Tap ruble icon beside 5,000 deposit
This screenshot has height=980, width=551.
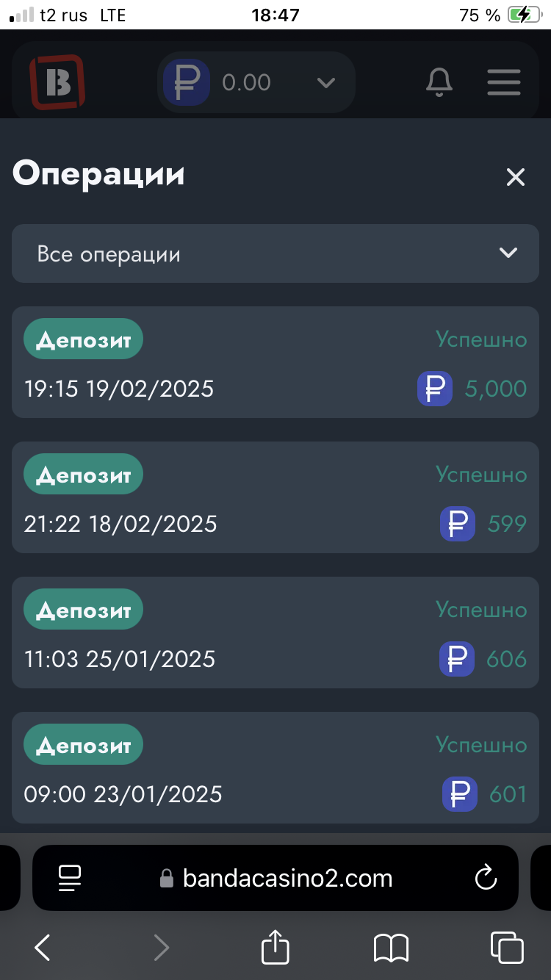coord(435,389)
